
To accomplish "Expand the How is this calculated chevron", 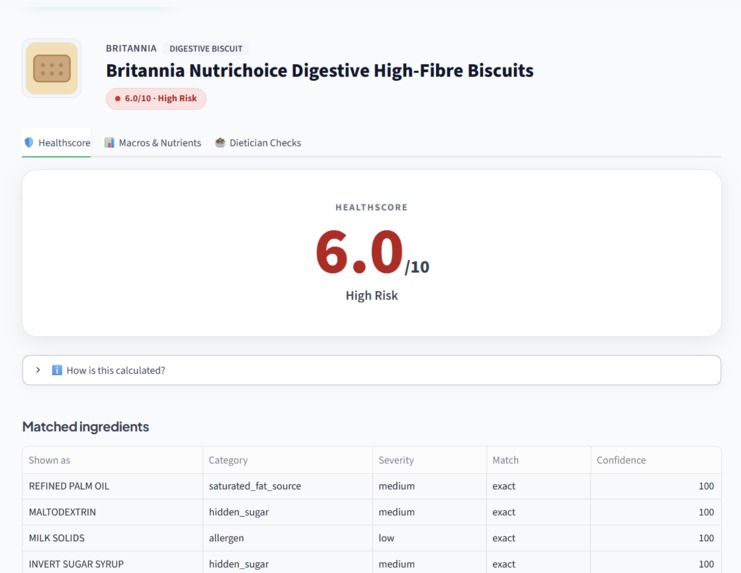I will tap(38, 370).
